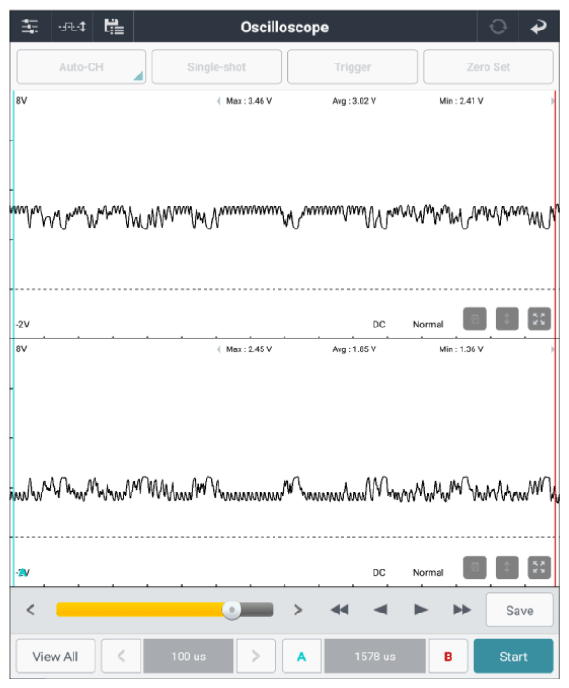Click the Zero Set button
This screenshot has width=569, height=688.
click(x=488, y=67)
